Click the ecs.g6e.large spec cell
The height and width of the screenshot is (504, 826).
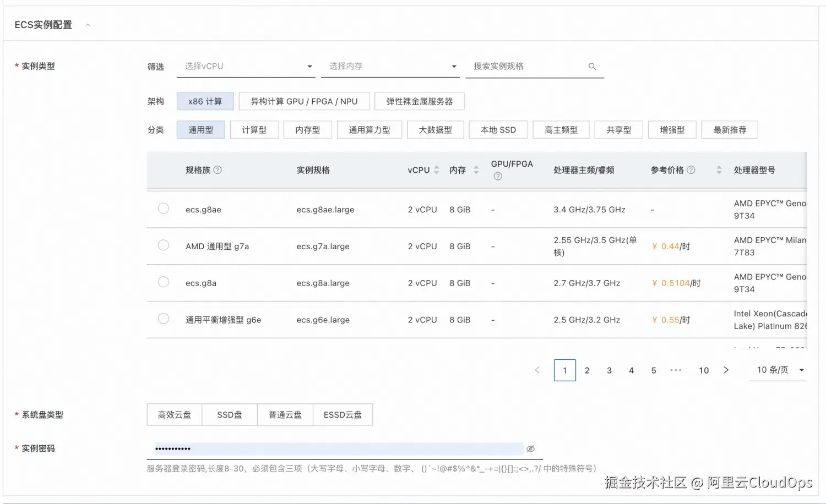(x=323, y=320)
